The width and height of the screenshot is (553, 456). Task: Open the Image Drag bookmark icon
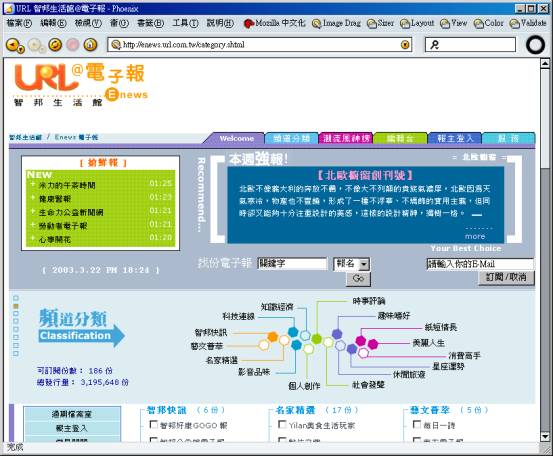316,24
